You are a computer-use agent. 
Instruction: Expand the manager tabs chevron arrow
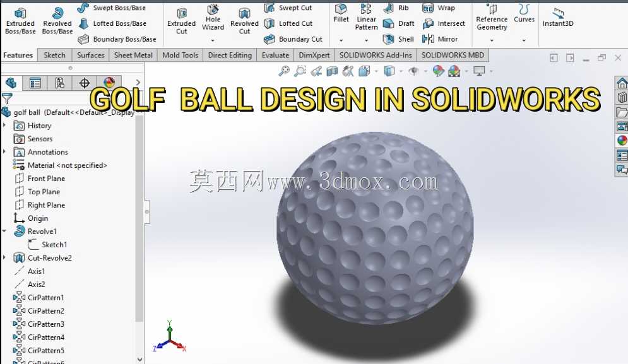[138, 83]
